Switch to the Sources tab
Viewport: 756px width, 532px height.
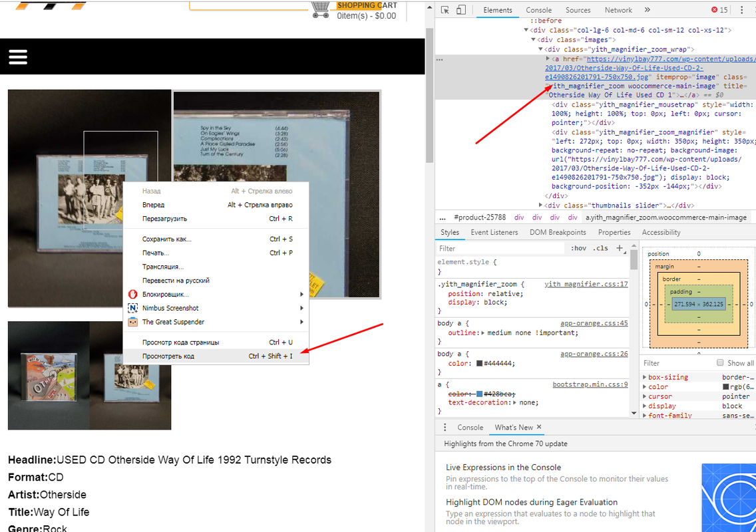[x=578, y=9]
